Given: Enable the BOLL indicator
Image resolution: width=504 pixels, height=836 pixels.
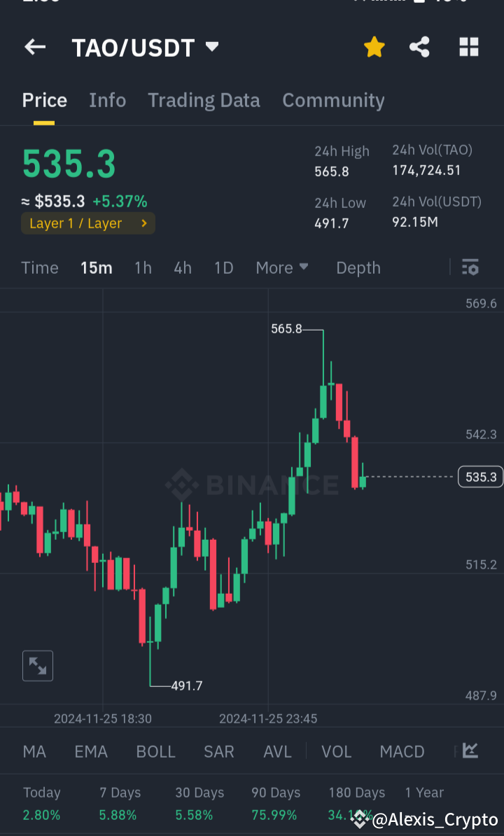Looking at the screenshot, I should pos(155,751).
